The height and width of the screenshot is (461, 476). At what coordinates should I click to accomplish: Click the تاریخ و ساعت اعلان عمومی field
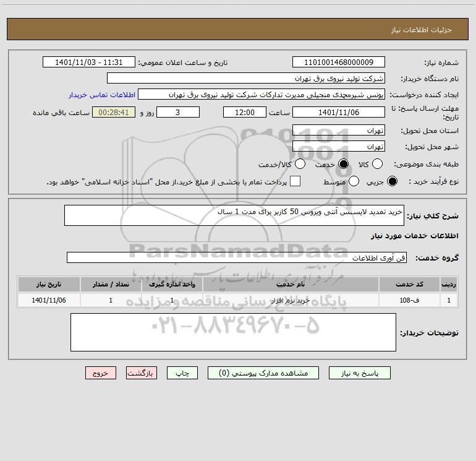(x=88, y=62)
